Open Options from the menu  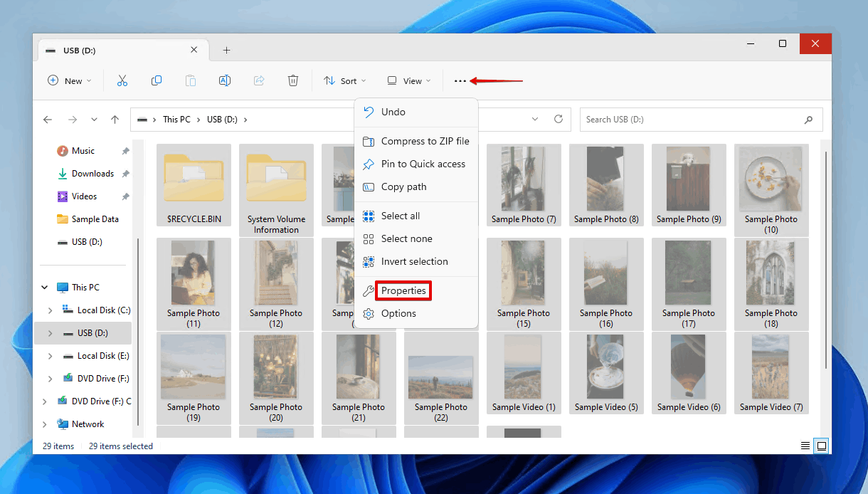coord(416,313)
